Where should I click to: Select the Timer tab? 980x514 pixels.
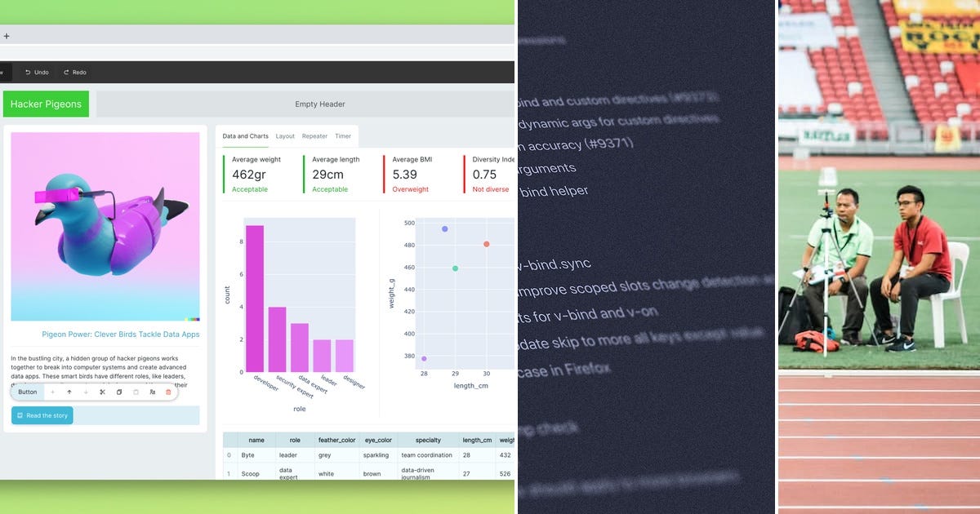[343, 136]
